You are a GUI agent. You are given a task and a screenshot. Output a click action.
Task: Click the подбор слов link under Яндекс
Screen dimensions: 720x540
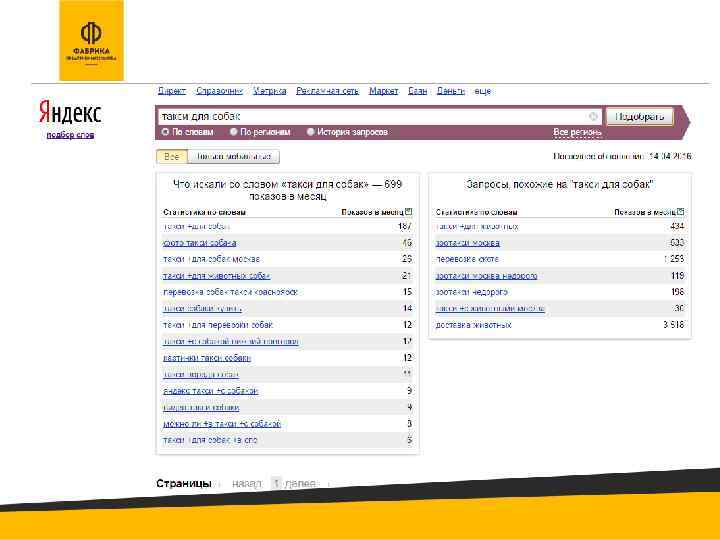(x=70, y=135)
